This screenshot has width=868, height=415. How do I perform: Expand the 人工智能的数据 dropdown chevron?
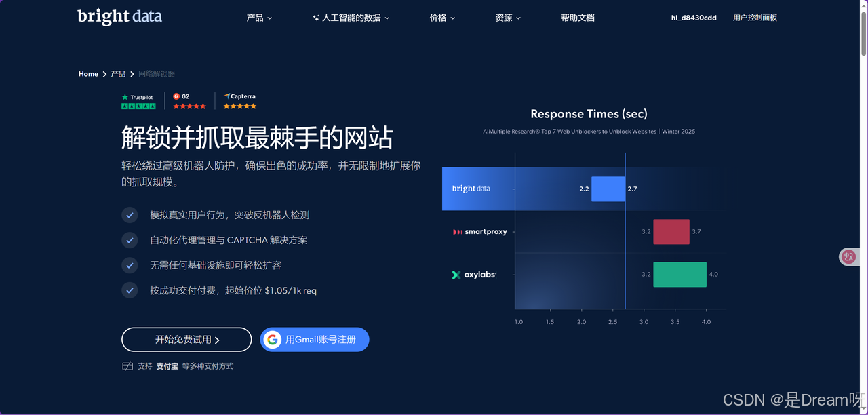(387, 18)
